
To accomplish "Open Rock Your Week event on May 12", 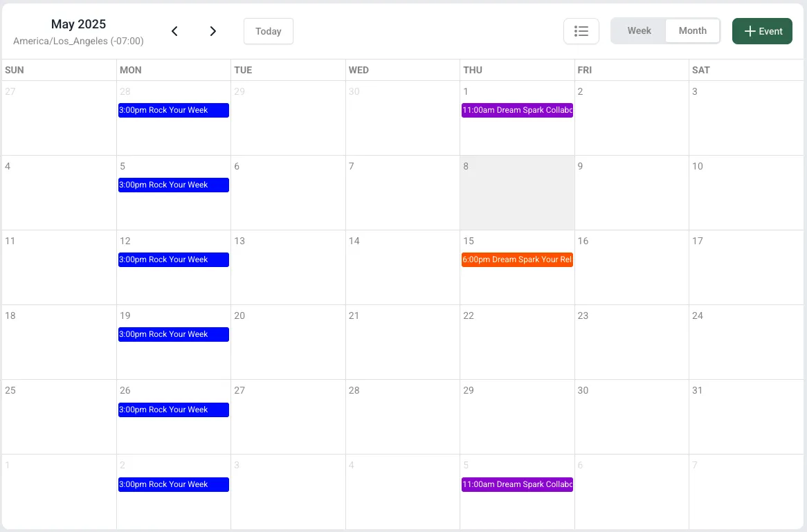I will pos(174,259).
